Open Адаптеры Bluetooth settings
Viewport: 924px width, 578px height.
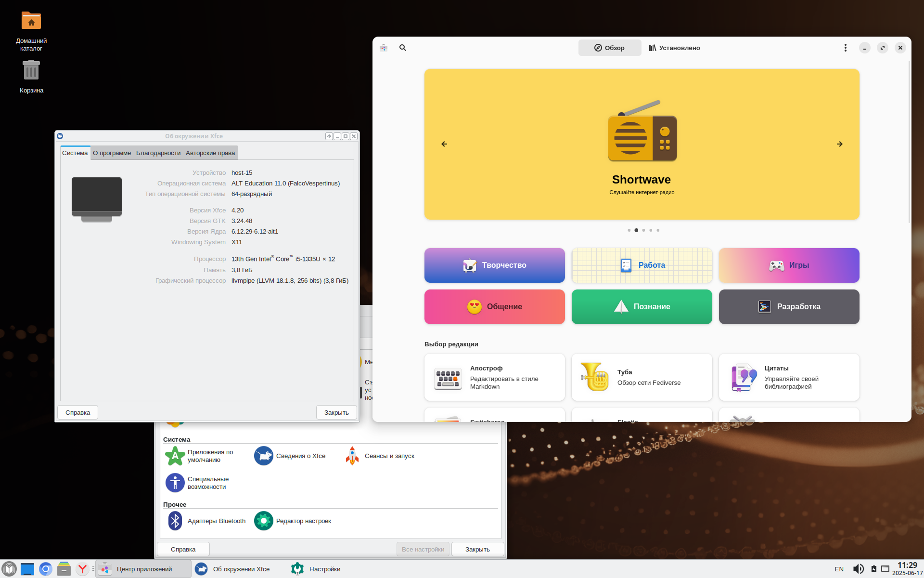(206, 521)
